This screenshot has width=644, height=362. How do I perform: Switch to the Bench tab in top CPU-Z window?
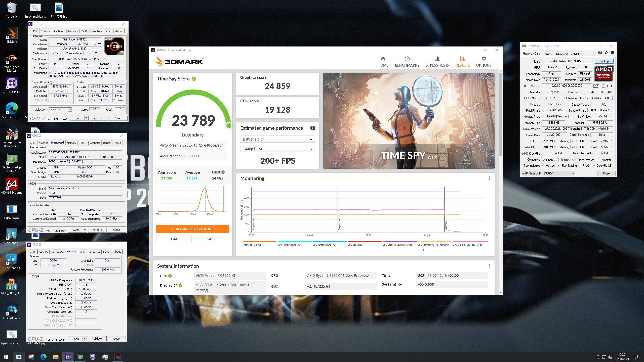tap(108, 31)
